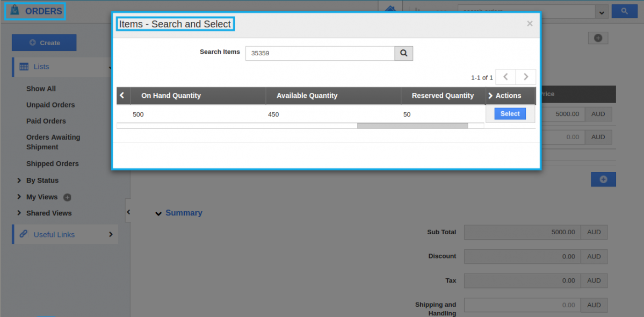644x317 pixels.
Task: Click the horizontal scrollbar under the table
Action: [x=412, y=126]
